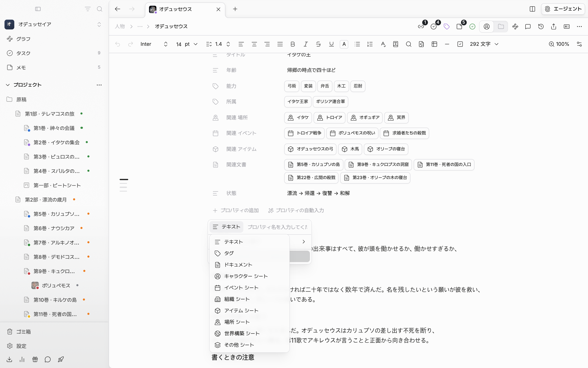Open the pt font-size unit dropdown
588x368 pixels.
191,44
